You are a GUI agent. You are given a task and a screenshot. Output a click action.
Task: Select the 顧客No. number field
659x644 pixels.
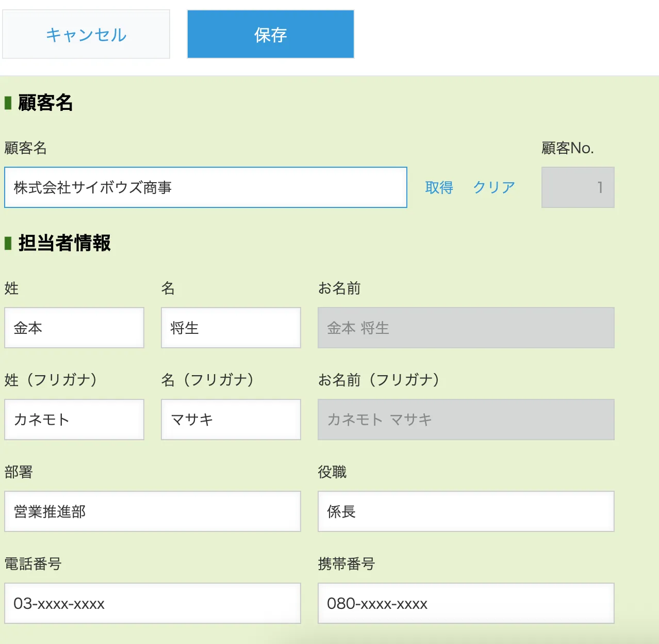click(577, 187)
